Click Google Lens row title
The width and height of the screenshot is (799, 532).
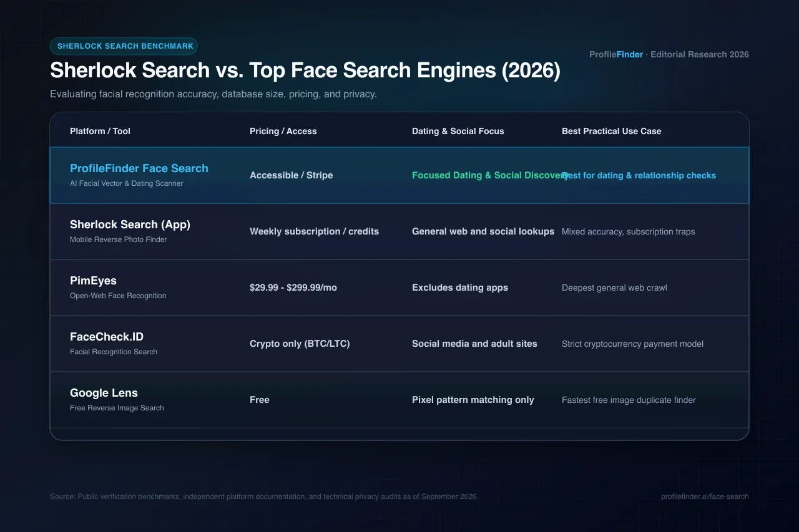[104, 393]
